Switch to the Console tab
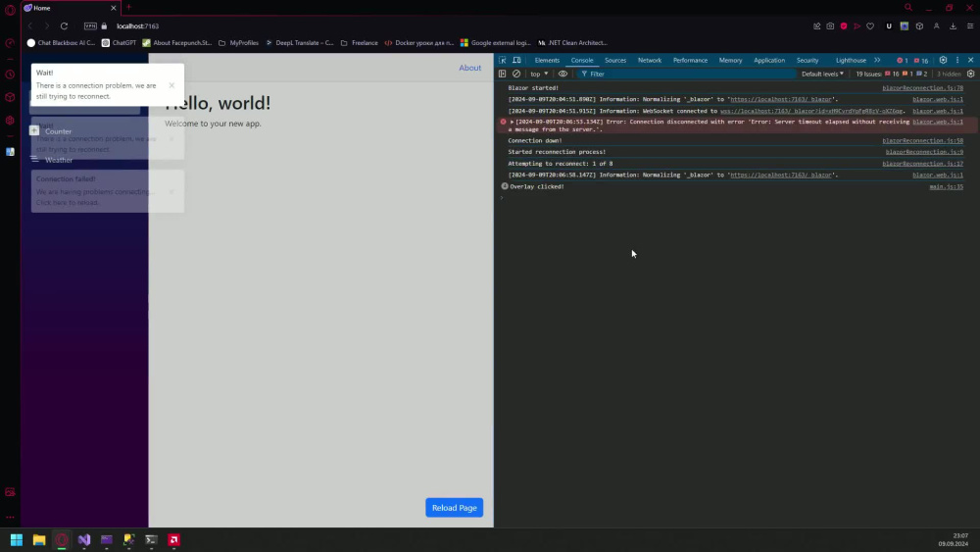 point(582,60)
